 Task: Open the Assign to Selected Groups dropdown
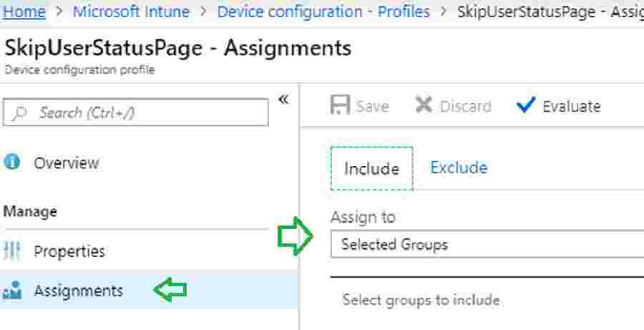487,244
